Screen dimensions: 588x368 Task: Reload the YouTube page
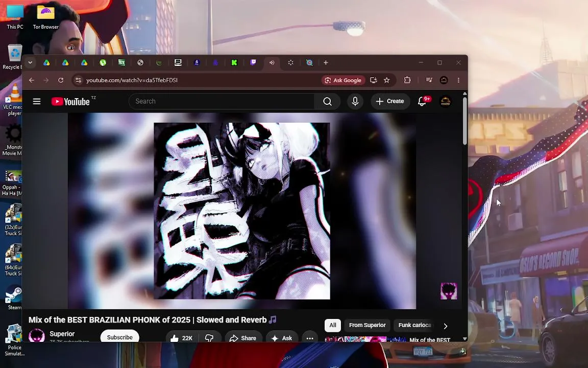[x=61, y=80]
